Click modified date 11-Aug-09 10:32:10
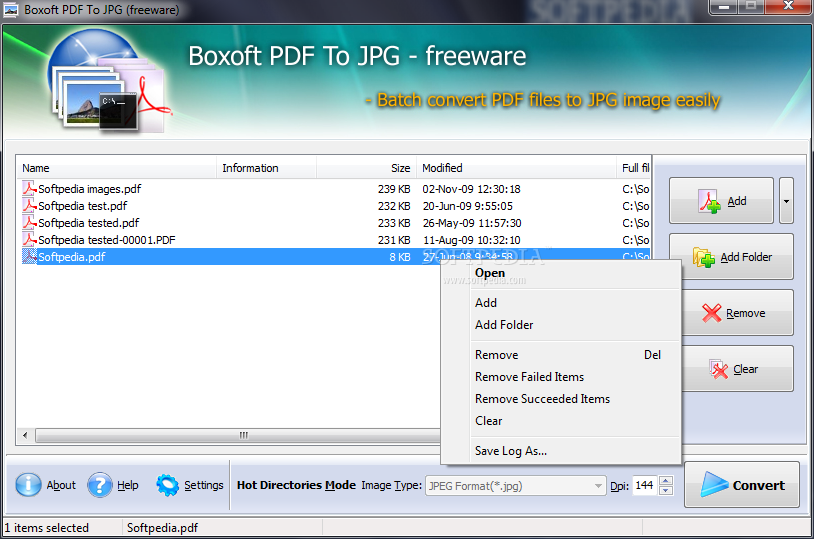This screenshot has height=539, width=814. 471,240
